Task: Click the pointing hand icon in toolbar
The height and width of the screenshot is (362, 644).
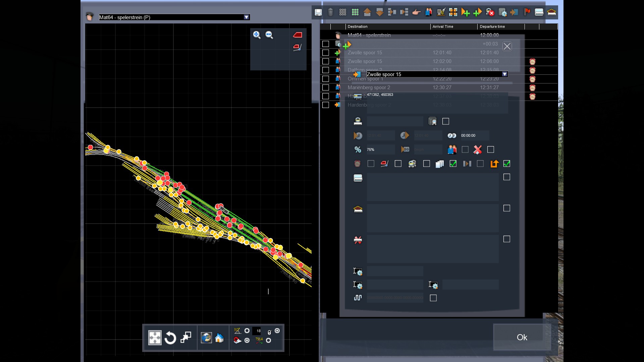Action: pos(416,12)
